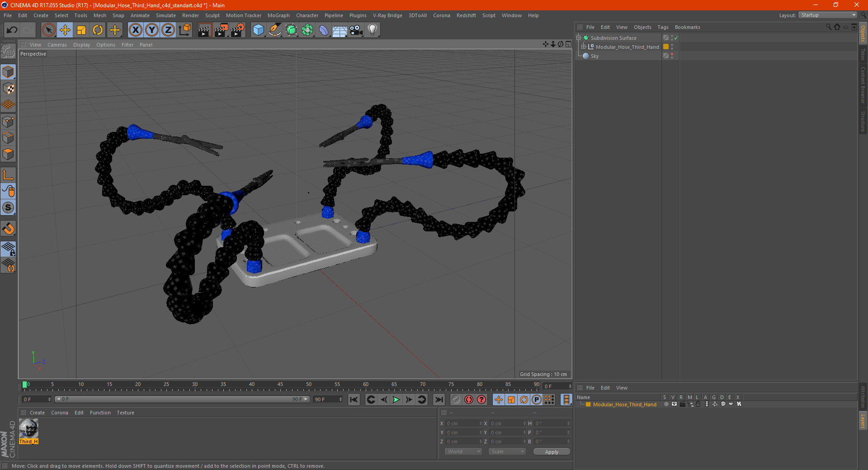Click the X position input field
This screenshot has width=868, height=470.
tap(463, 423)
